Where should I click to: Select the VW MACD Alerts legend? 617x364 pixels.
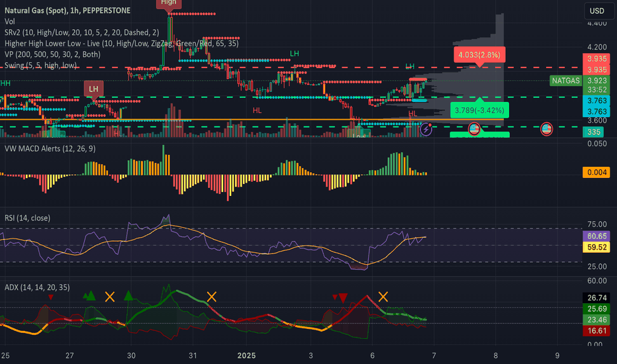(x=50, y=149)
